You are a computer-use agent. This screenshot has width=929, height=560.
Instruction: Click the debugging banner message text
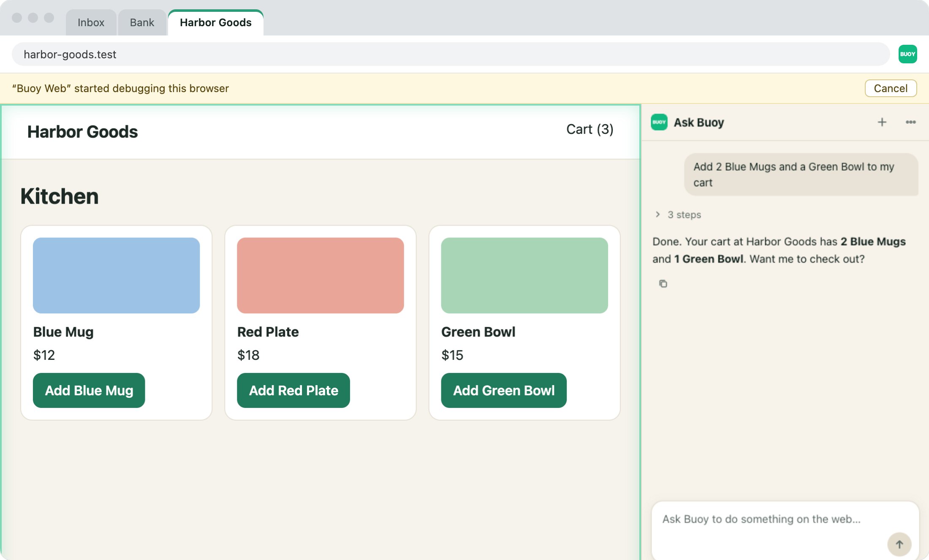[120, 88]
